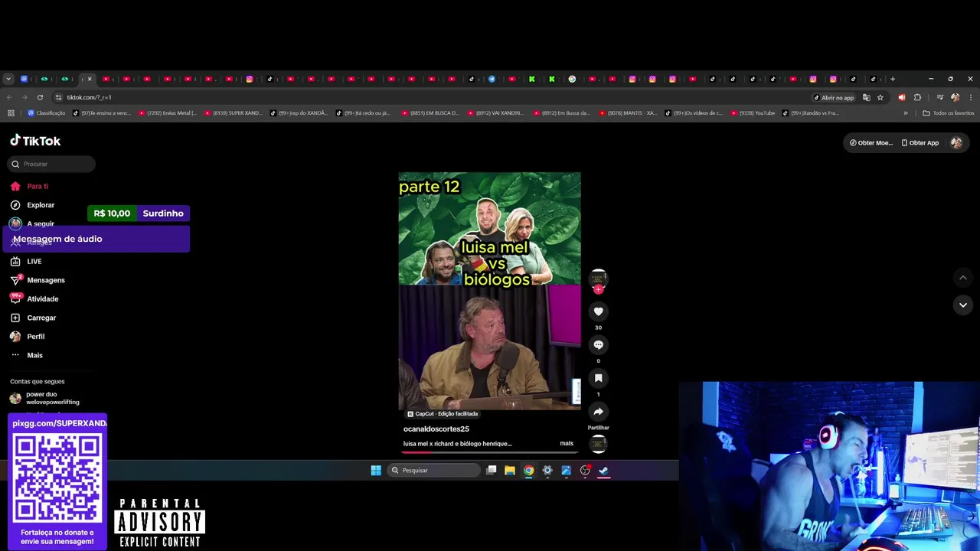Open the translate page icon

pos(866,97)
